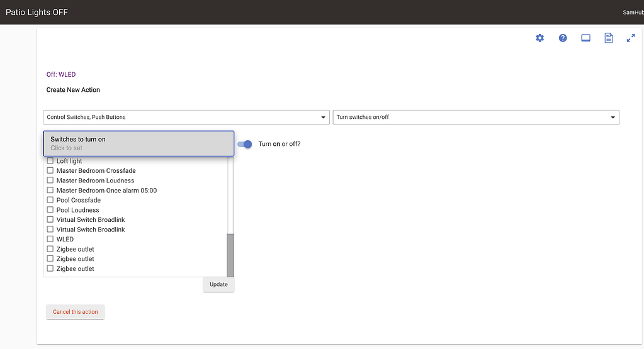Enable Pool Crossfade checkbox

pos(50,201)
